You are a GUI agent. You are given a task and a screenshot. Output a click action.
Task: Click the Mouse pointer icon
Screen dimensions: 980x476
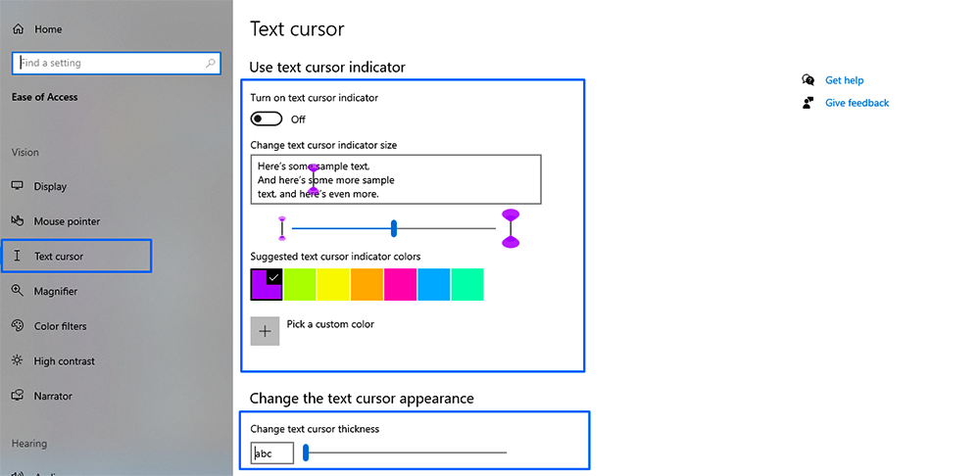(x=18, y=221)
